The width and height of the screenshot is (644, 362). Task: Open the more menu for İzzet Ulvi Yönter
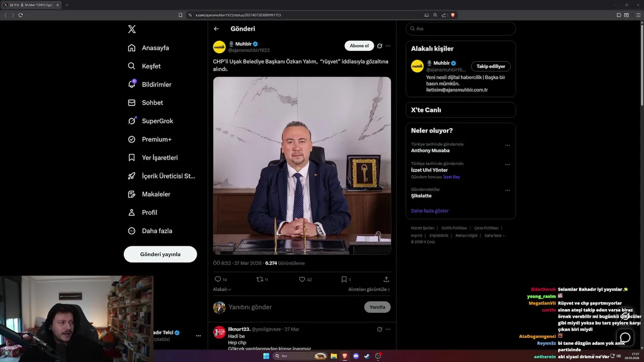[507, 164]
